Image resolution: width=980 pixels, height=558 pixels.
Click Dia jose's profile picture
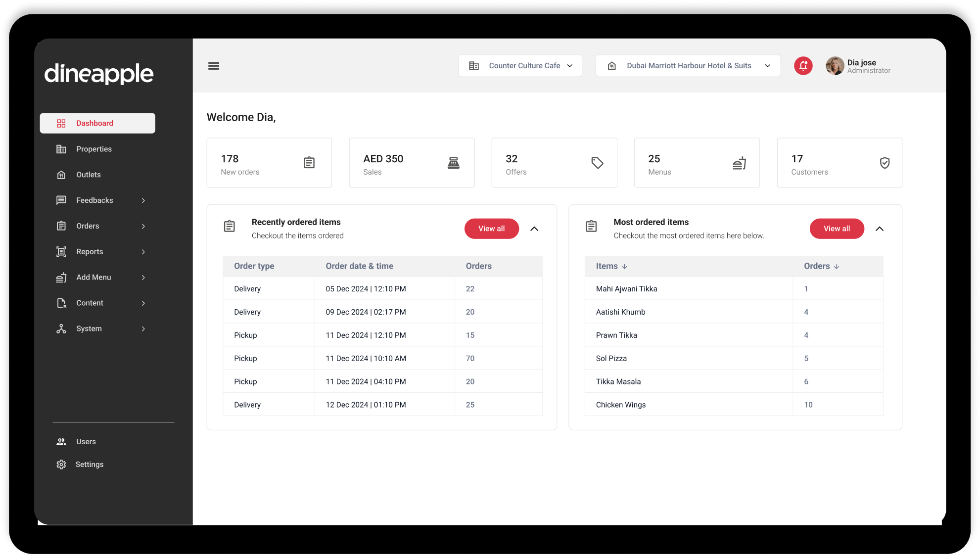point(835,65)
